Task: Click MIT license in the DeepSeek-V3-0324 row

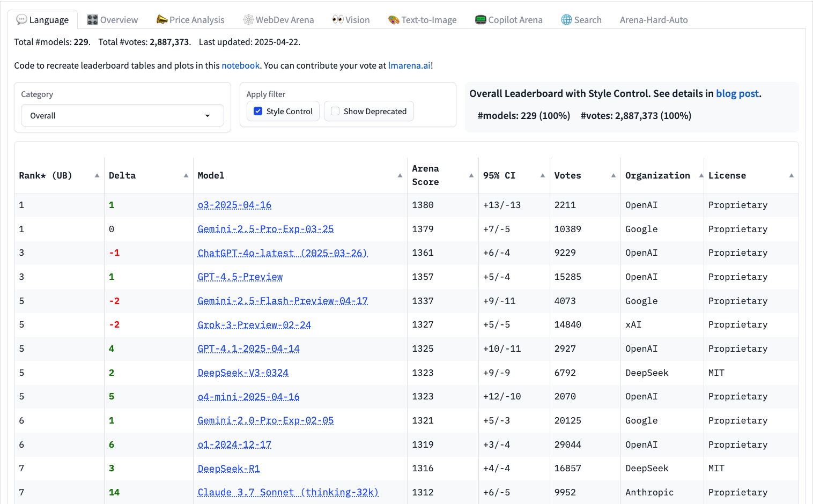Action: (x=716, y=373)
